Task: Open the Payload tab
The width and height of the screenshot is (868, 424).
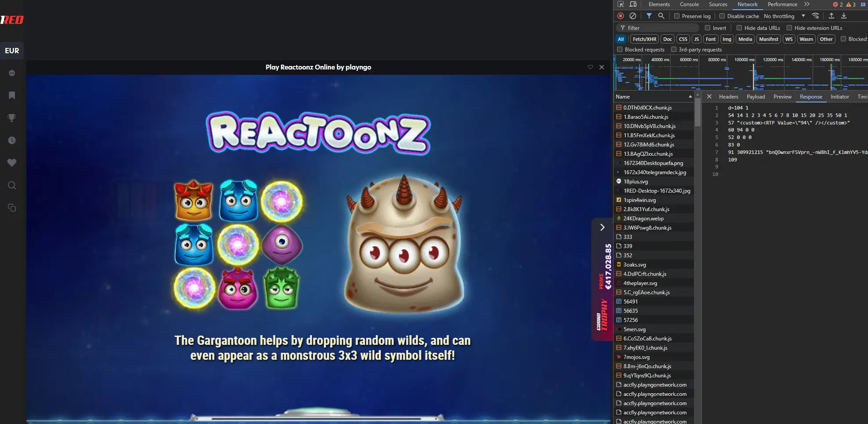Action: pos(756,97)
